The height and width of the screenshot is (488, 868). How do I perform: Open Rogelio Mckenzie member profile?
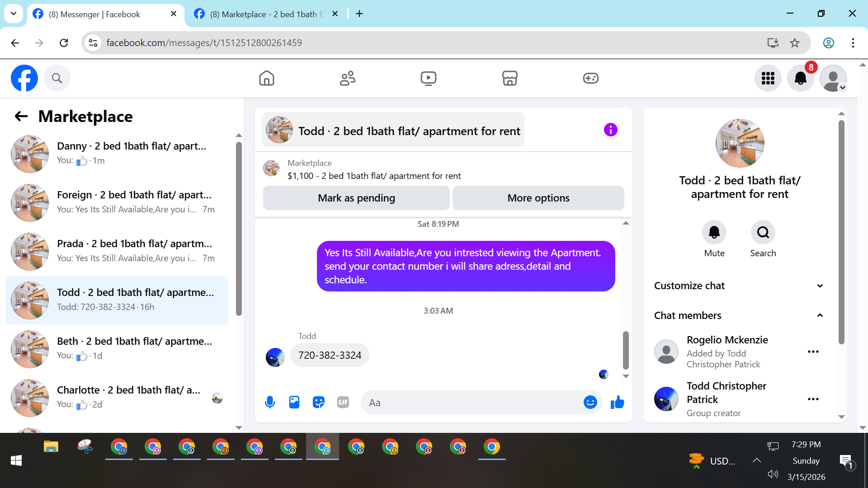727,340
